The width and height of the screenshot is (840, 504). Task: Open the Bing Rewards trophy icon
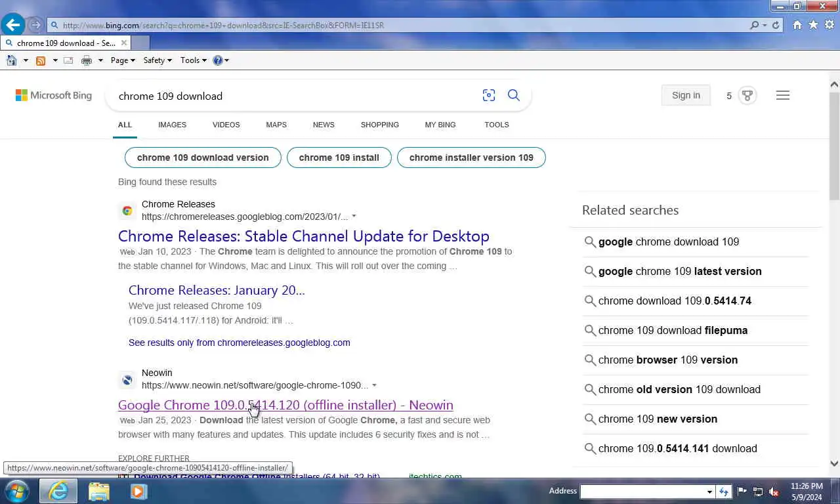747,95
